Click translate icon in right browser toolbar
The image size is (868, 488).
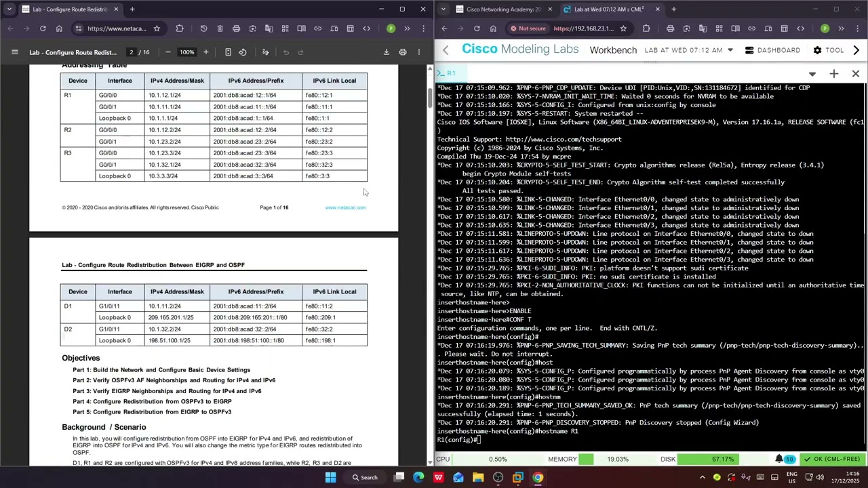point(703,28)
